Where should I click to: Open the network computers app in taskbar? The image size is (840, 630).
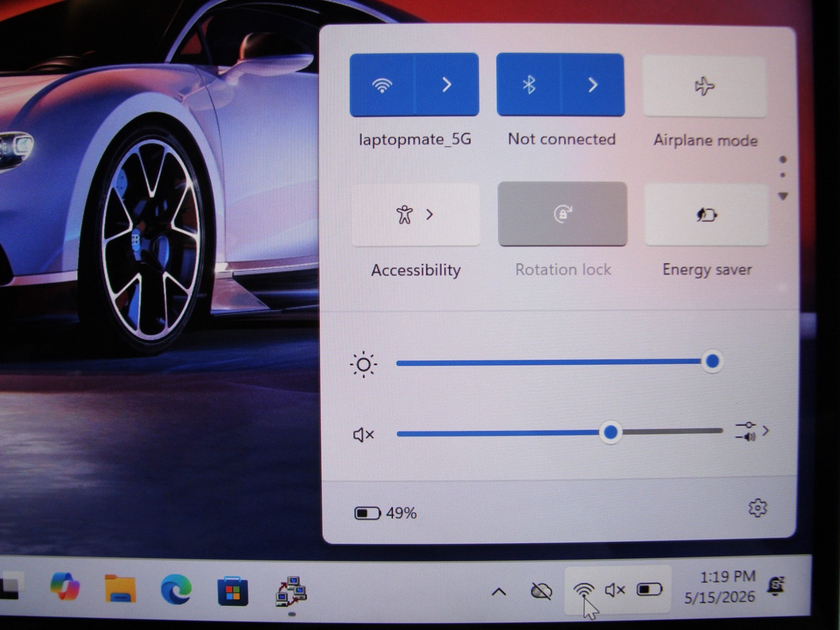coord(291,592)
